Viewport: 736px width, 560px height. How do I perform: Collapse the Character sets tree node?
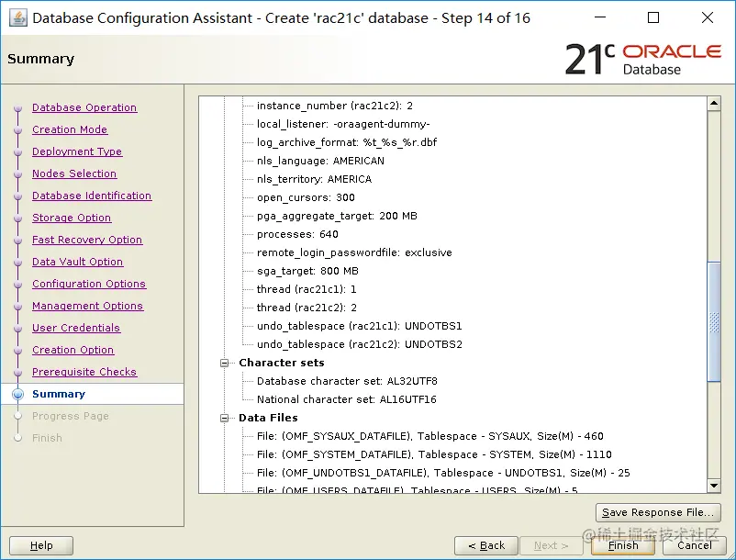coord(224,363)
